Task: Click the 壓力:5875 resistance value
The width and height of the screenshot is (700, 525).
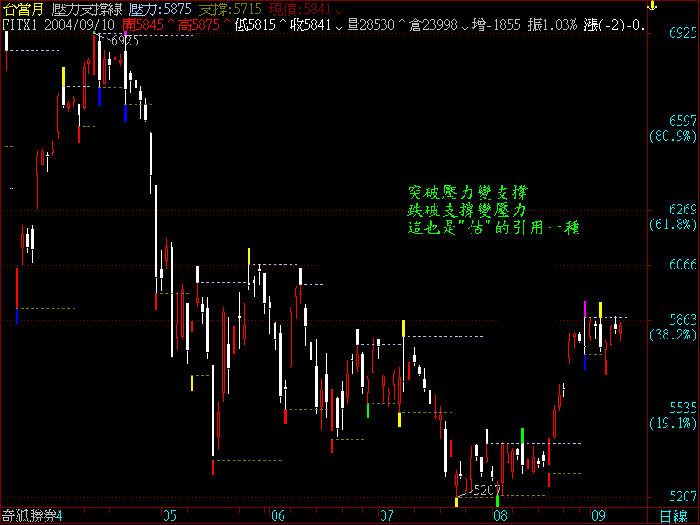Action: [x=160, y=9]
